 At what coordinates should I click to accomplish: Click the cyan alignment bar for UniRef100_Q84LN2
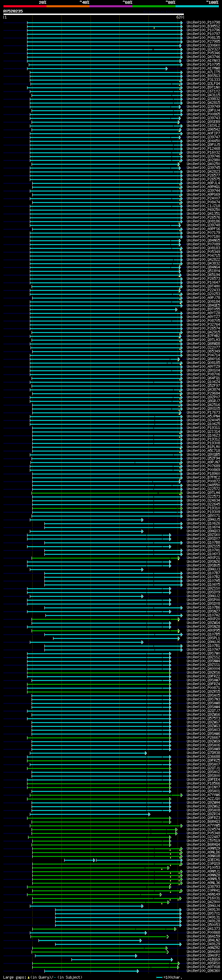[x=90, y=940]
